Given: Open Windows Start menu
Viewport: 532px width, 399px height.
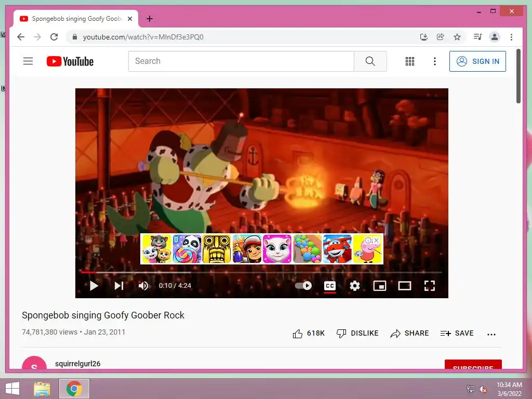Looking at the screenshot, I should pos(12,389).
